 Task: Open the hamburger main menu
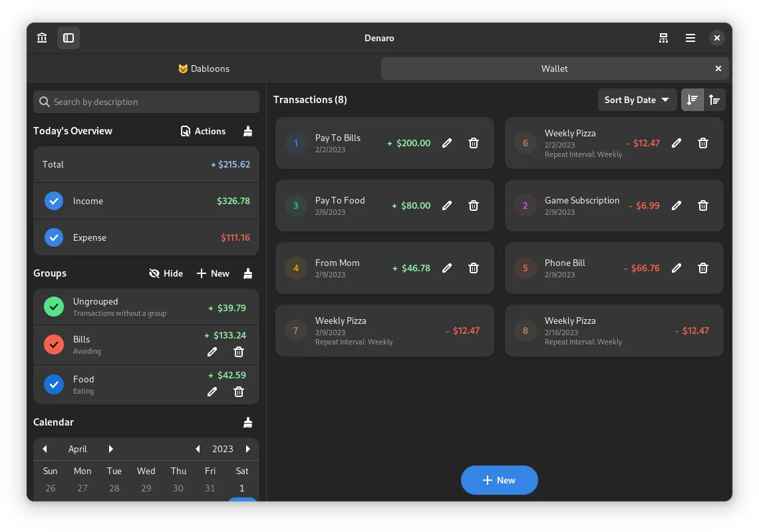[x=690, y=38]
